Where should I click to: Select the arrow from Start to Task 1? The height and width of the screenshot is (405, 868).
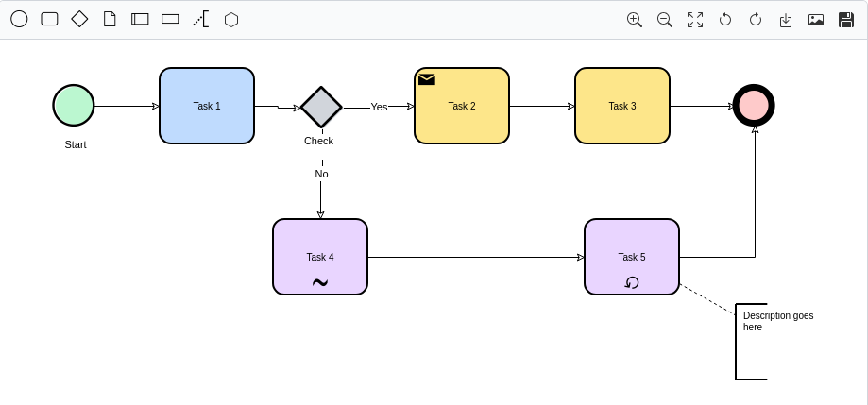127,107
